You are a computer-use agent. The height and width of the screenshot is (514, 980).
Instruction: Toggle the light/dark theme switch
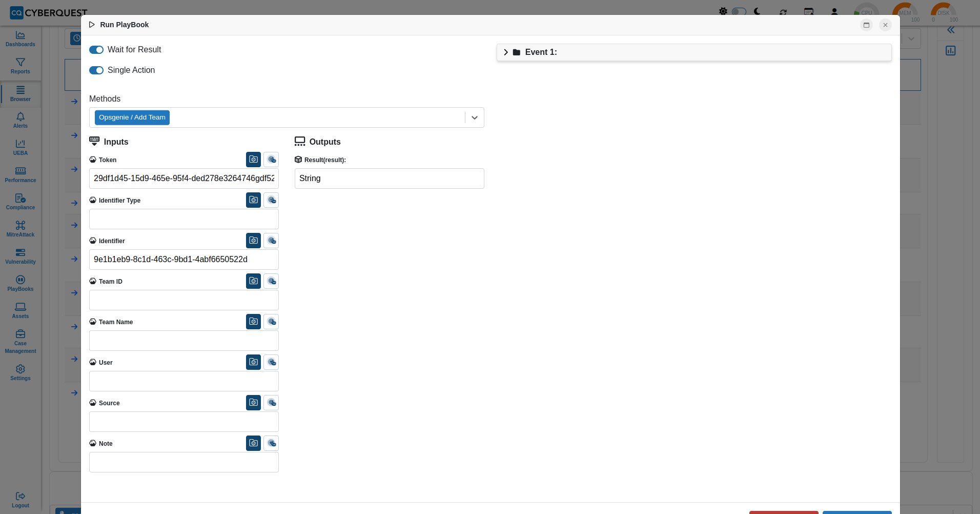[739, 11]
